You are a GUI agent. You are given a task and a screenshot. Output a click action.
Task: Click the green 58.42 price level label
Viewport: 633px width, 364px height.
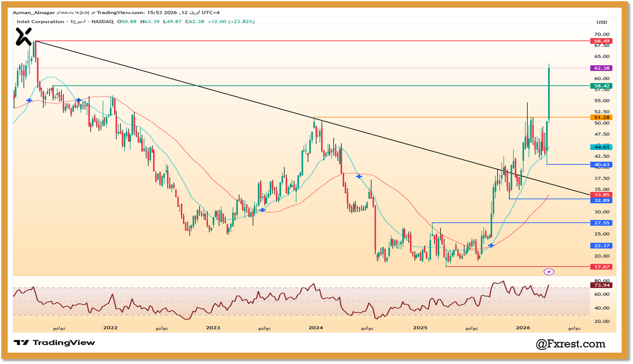click(601, 86)
